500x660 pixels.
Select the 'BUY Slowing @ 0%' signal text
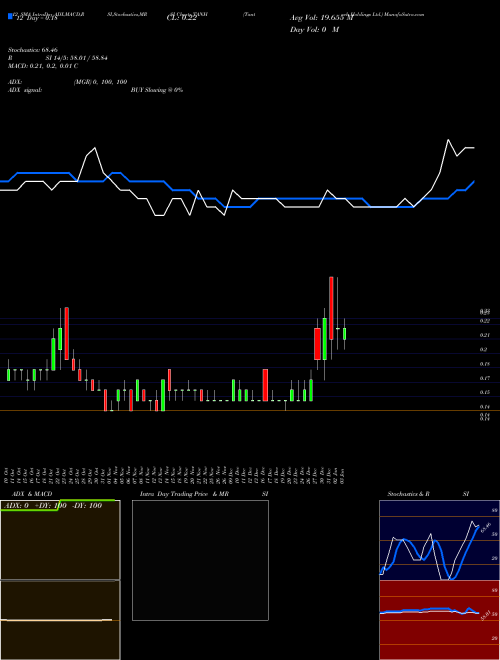coord(157,90)
